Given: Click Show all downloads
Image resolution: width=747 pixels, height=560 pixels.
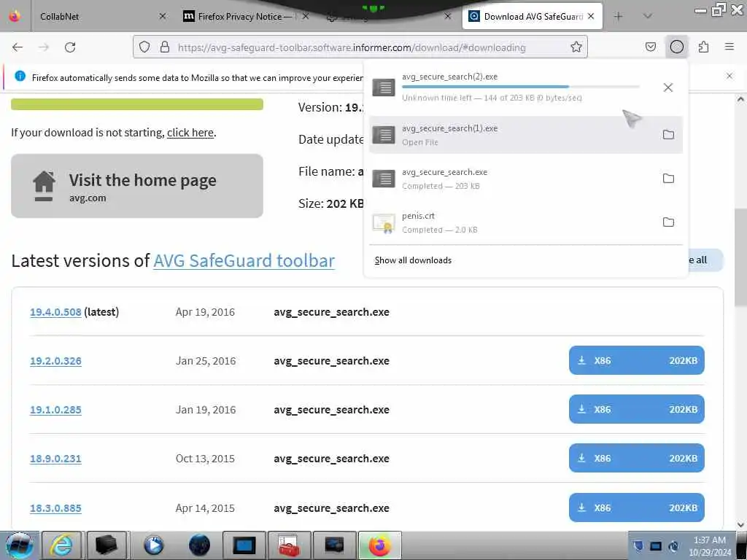Looking at the screenshot, I should coord(413,260).
